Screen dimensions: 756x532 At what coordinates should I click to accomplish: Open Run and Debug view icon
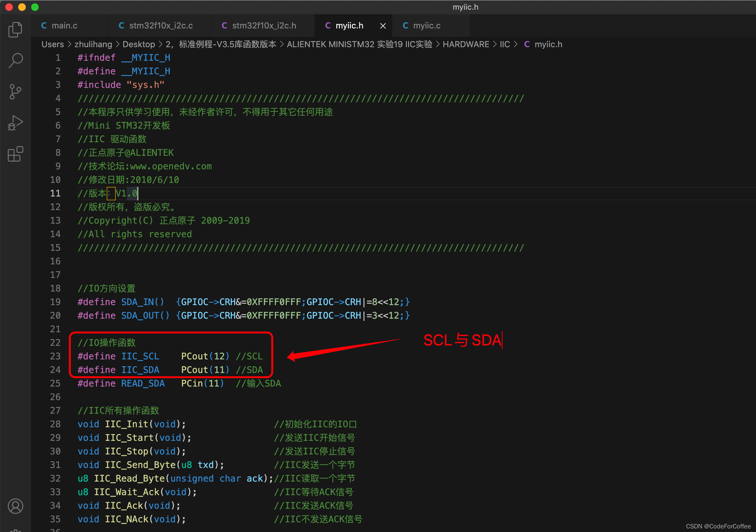[15, 123]
